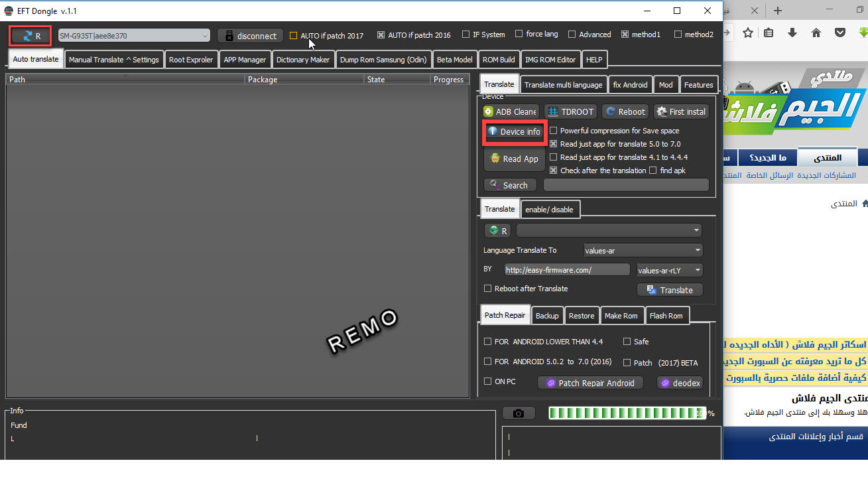Toggle the Advanced checkbox

coord(572,34)
